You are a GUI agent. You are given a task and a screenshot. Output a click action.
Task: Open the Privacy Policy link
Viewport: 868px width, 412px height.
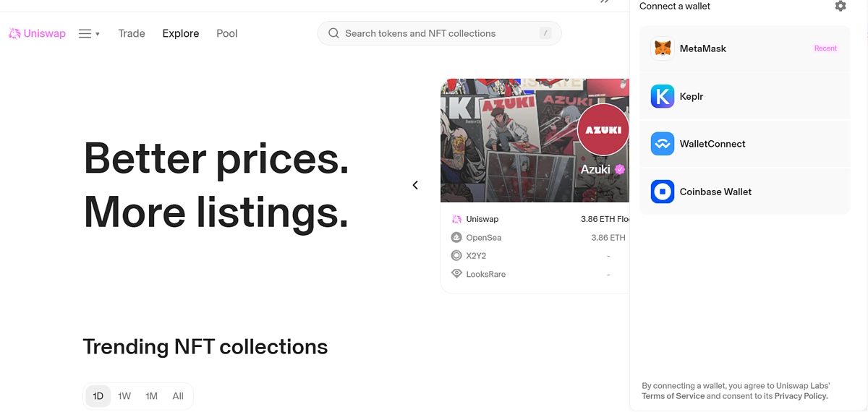coord(801,396)
